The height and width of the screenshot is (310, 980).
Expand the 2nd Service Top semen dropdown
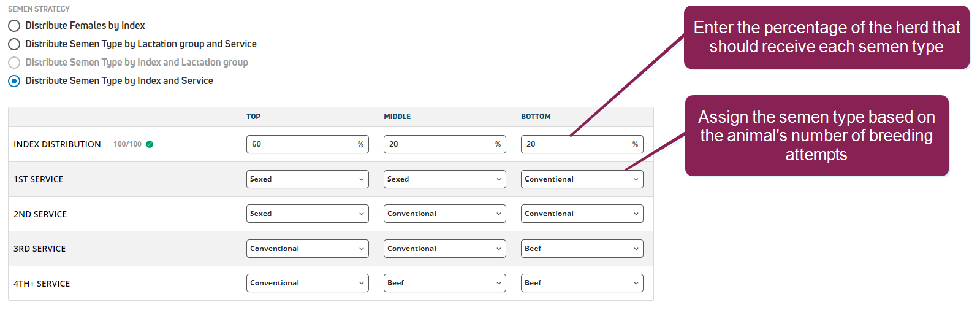pyautogui.click(x=307, y=214)
